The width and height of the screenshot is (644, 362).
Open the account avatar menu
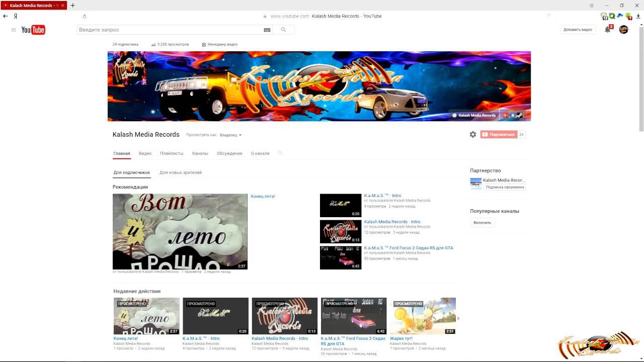623,30
